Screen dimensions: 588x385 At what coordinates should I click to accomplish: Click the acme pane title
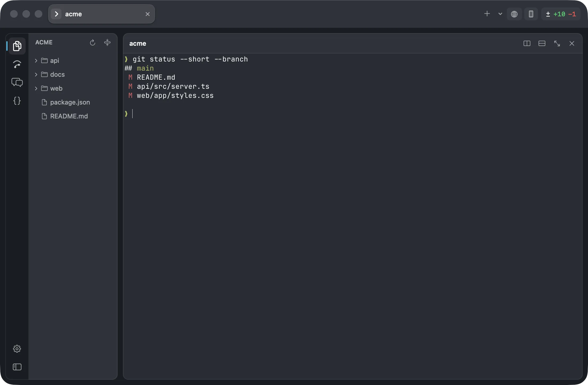138,44
